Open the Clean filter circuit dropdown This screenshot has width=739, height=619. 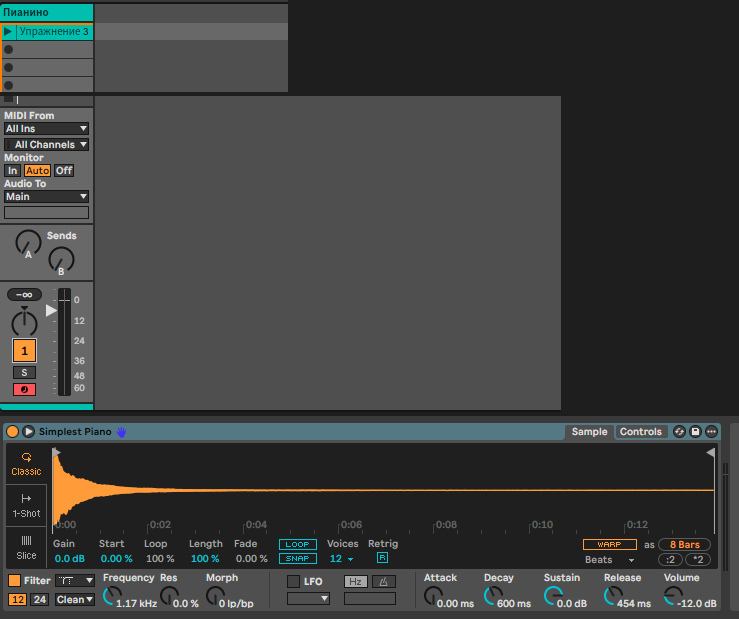(74, 600)
